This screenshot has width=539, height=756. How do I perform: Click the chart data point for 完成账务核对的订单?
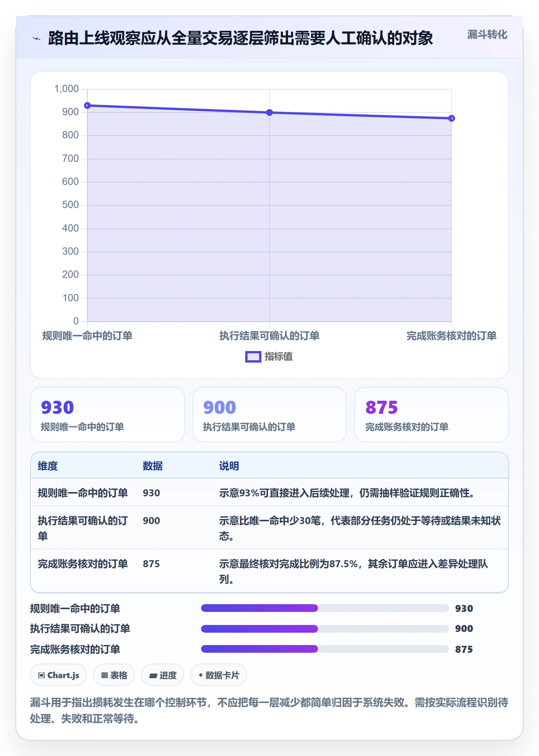click(x=452, y=118)
